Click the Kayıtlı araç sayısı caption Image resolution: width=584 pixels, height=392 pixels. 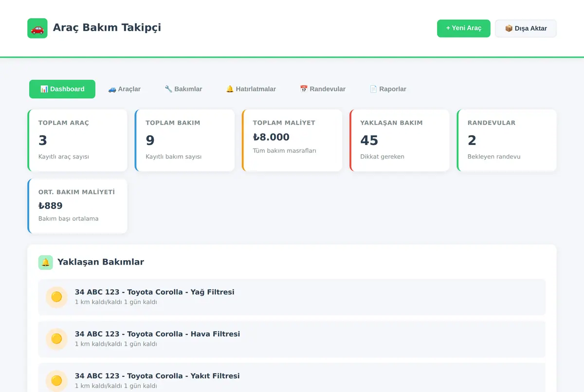[x=64, y=157]
